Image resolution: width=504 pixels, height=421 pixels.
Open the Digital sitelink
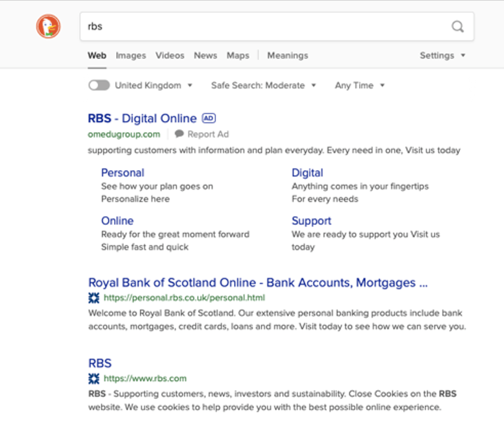307,172
